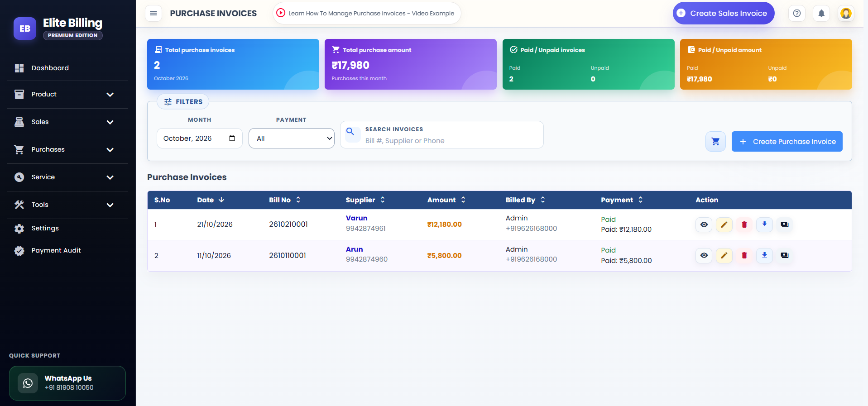Go to Dashboard in sidebar
868x406 pixels.
point(67,68)
